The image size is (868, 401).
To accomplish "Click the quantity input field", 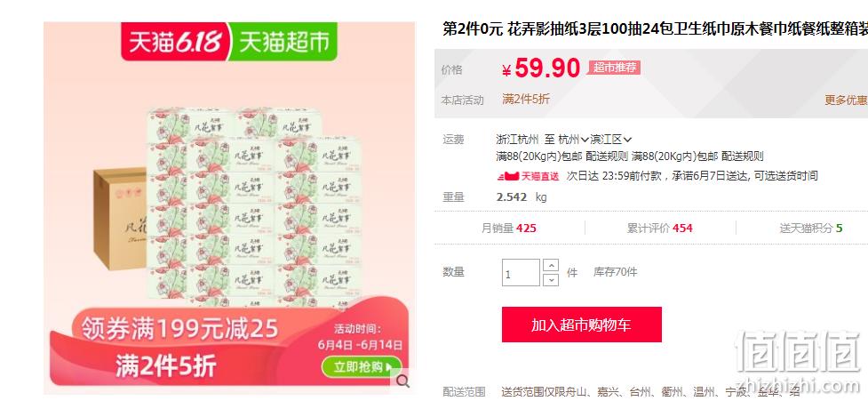I will click(x=521, y=272).
